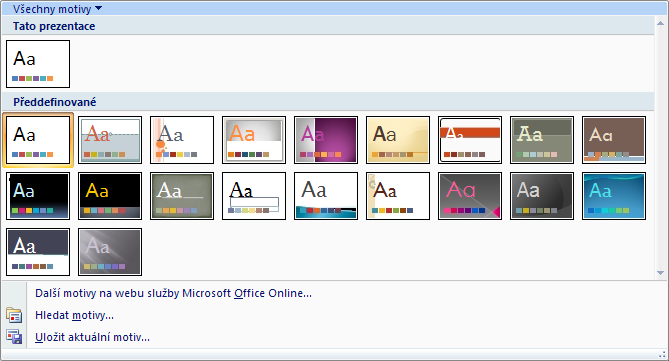Viewport: 669px width, 361px height.
Task: Apply the dark theme with pink Aa
Action: [470, 196]
